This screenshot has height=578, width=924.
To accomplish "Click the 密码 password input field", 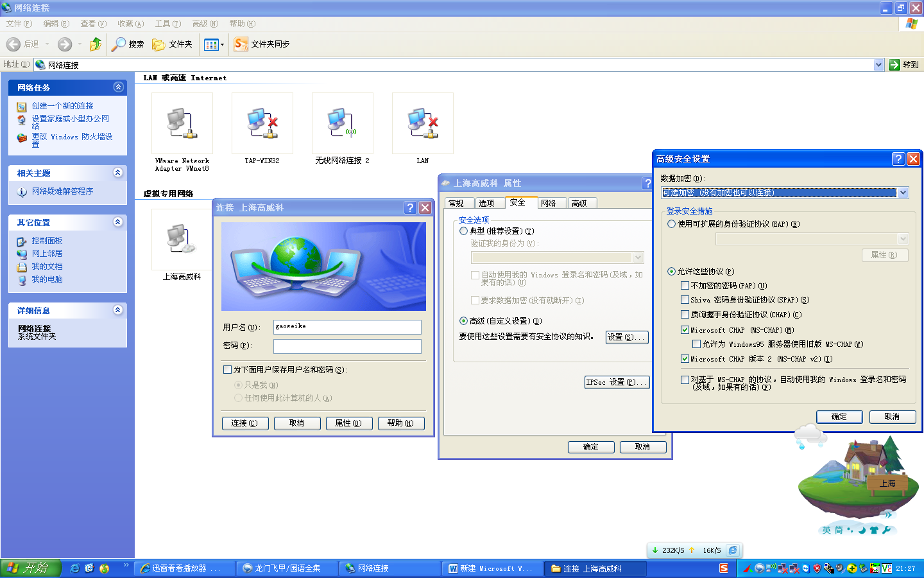I will point(347,346).
